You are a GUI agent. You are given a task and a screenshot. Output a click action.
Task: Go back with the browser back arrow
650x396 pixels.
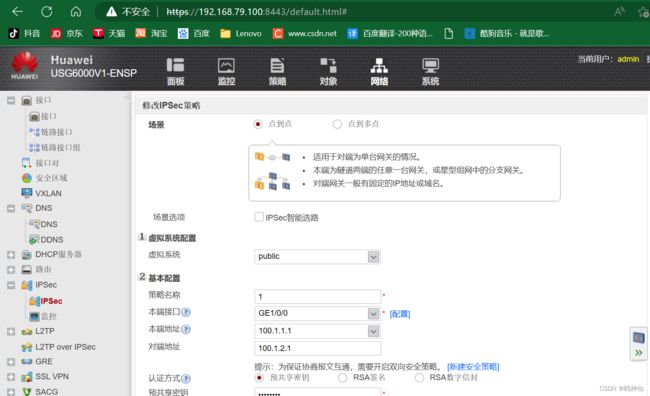(x=17, y=12)
